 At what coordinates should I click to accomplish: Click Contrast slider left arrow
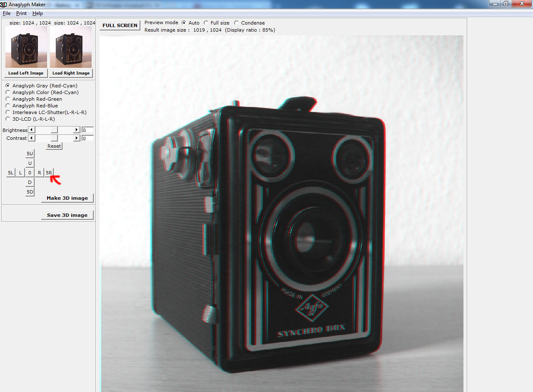tap(32, 138)
